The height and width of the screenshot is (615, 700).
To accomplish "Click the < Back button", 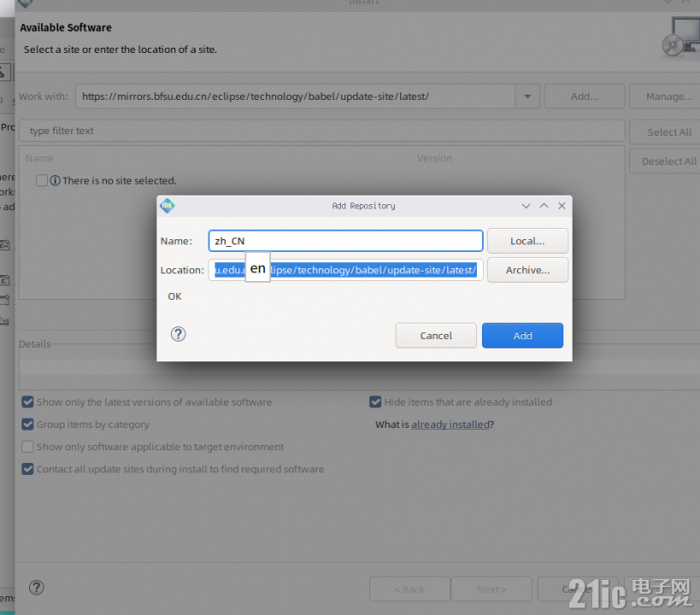I will 409,589.
